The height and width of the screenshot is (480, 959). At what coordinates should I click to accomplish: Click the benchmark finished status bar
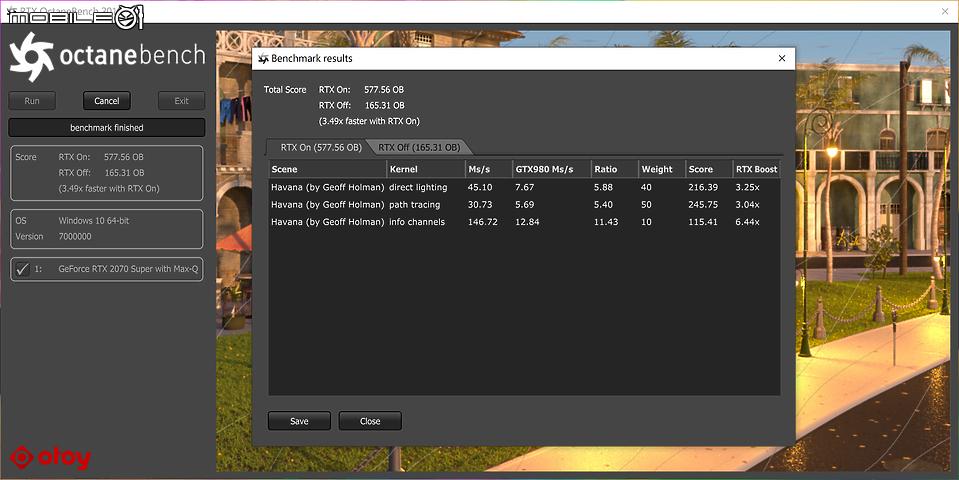[106, 128]
